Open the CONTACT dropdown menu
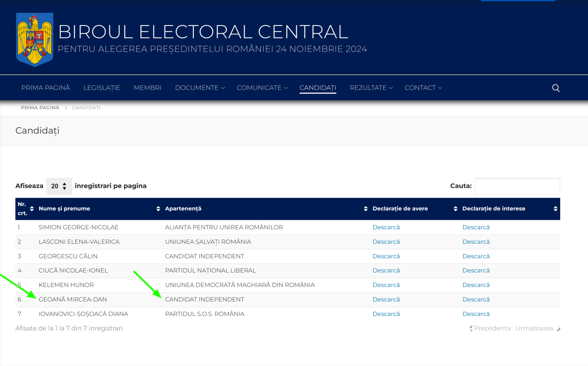The height and width of the screenshot is (366, 588). click(423, 88)
